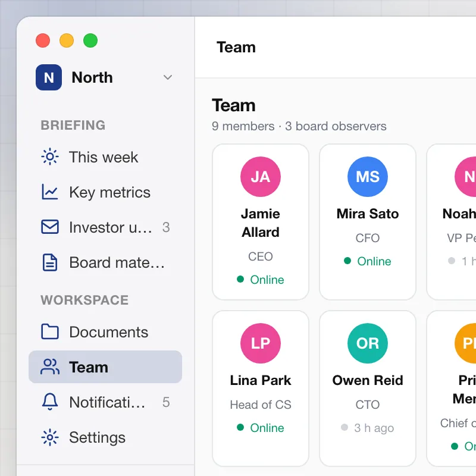
Task: Click the CFO role label
Action: click(x=367, y=238)
